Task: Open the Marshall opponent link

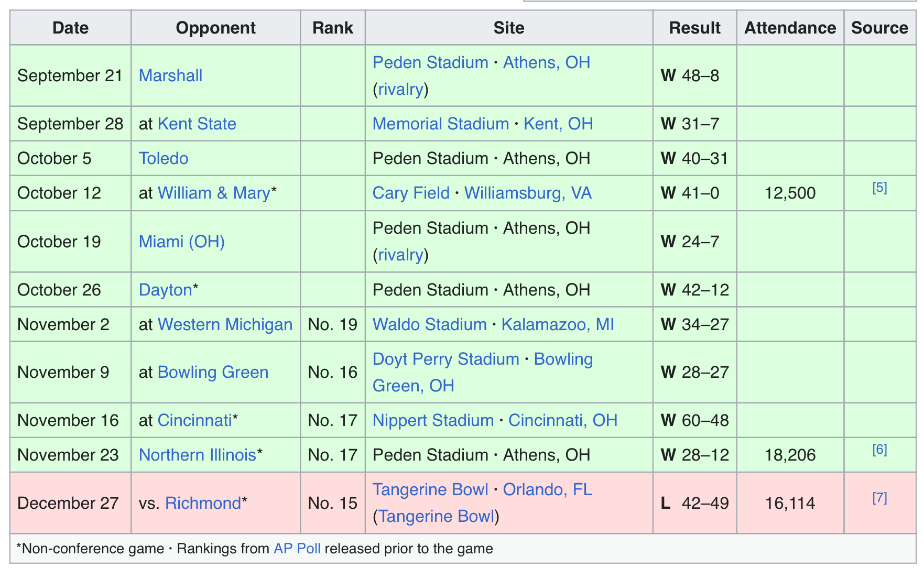Action: click(x=170, y=75)
